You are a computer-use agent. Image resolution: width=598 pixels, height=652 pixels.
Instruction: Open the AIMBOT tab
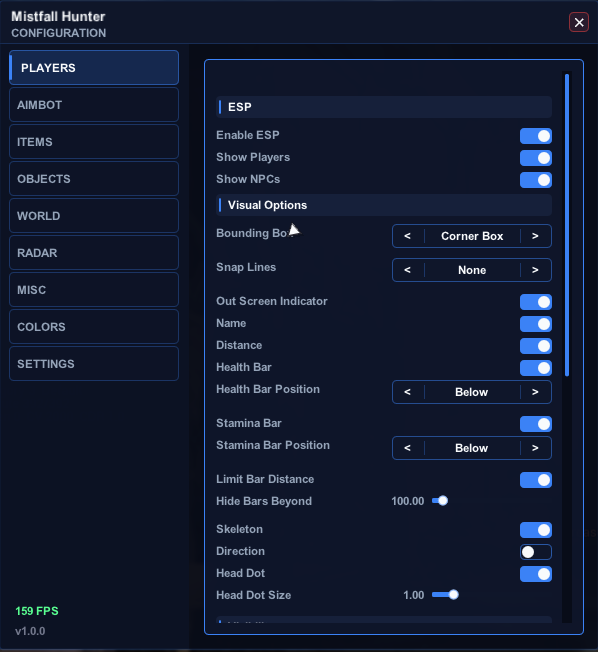coord(94,105)
